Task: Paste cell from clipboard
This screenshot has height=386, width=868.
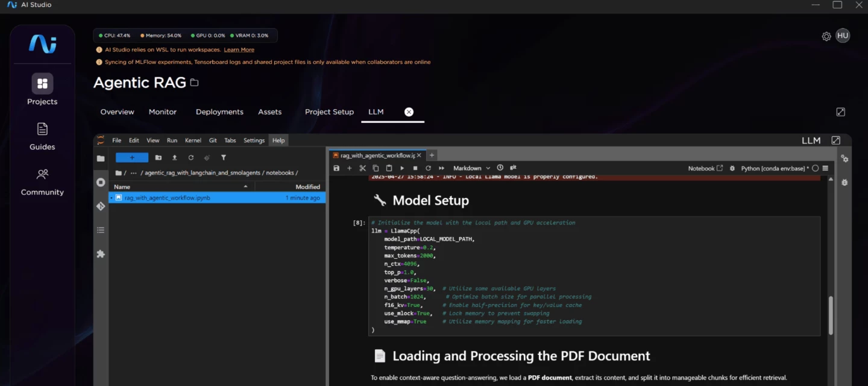Action: coord(389,168)
